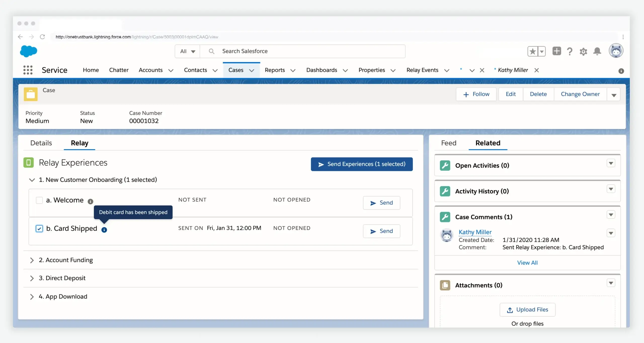Click the yellow Case record icon
The image size is (644, 343).
[31, 94]
